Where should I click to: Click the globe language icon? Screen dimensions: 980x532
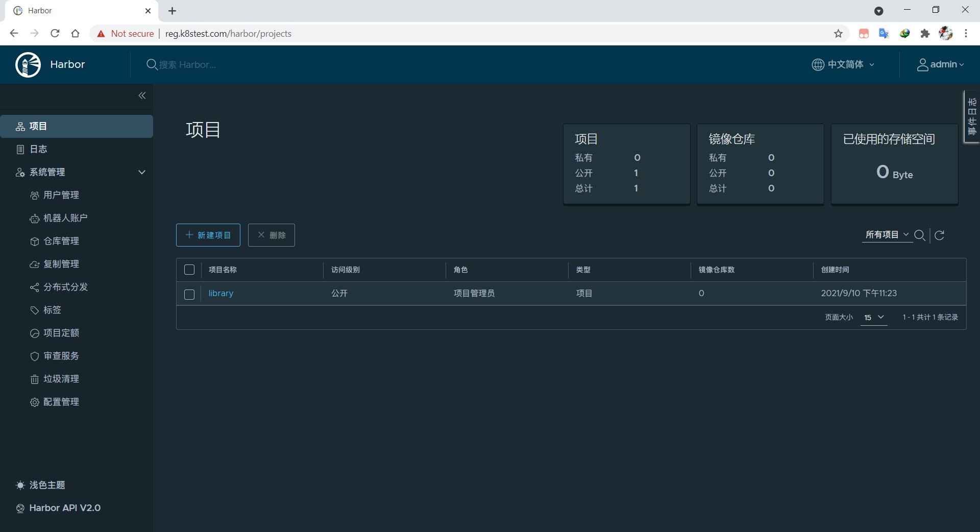pyautogui.click(x=818, y=64)
